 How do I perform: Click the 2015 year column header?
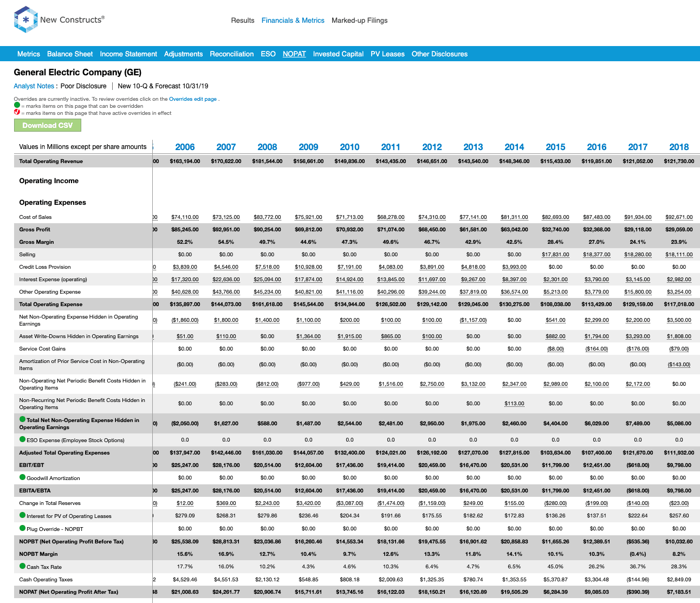point(555,147)
